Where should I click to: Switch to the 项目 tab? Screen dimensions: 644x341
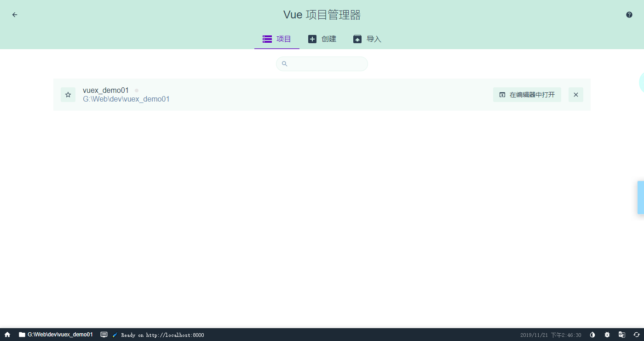point(277,39)
